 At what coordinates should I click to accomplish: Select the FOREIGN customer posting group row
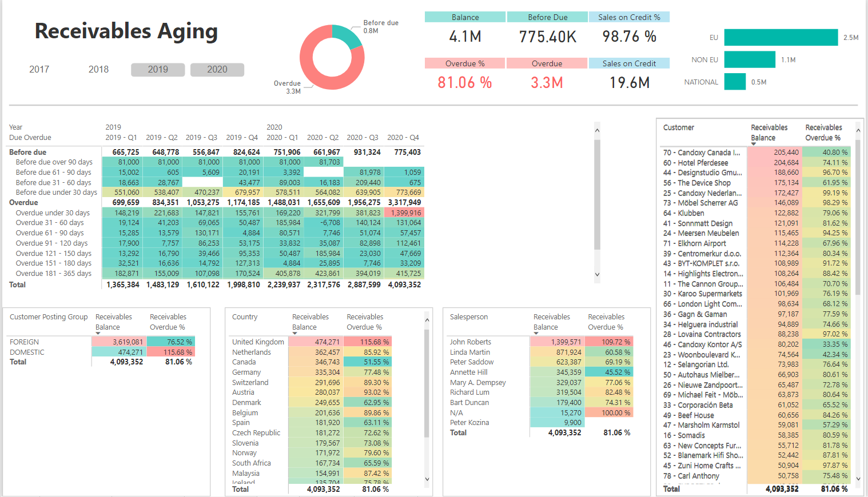(x=26, y=342)
